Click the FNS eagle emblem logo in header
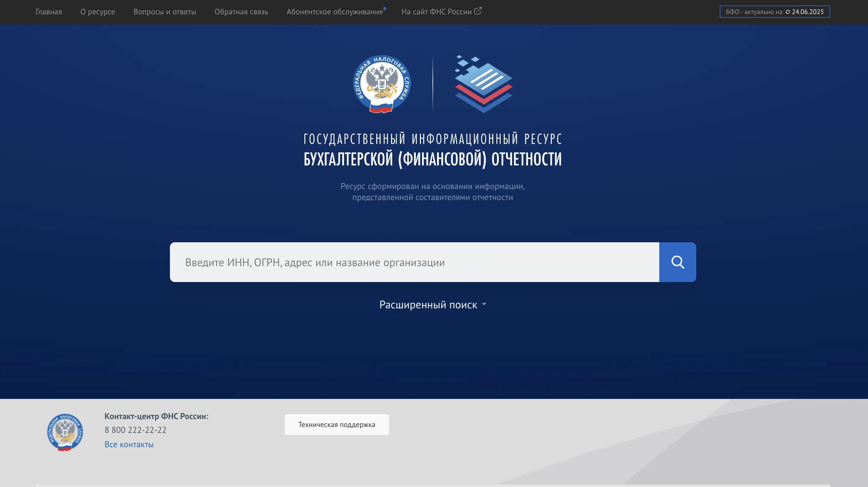868x487 pixels. (382, 84)
